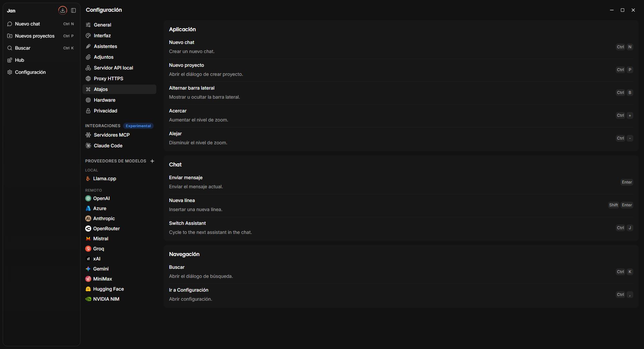Click the Groq logo icon
This screenshot has height=349, width=644.
tap(88, 249)
